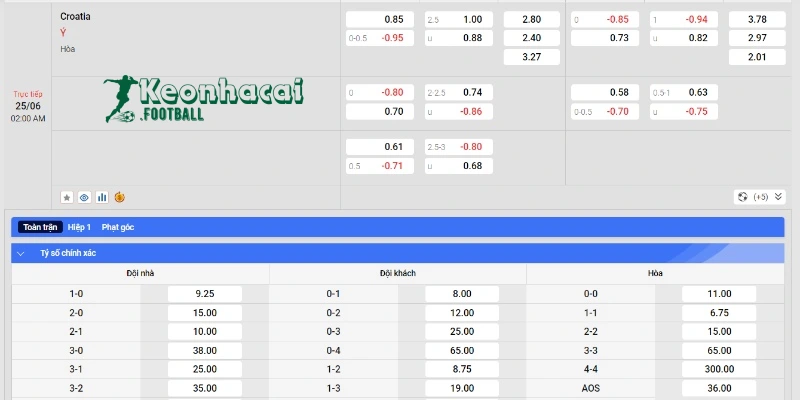The width and height of the screenshot is (800, 400).
Task: Click the Croatia team name
Action: click(x=75, y=17)
